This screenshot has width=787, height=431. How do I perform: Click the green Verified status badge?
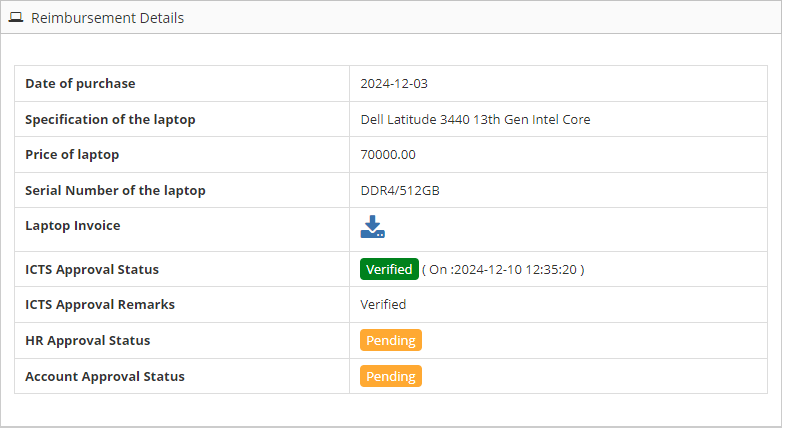coord(389,269)
